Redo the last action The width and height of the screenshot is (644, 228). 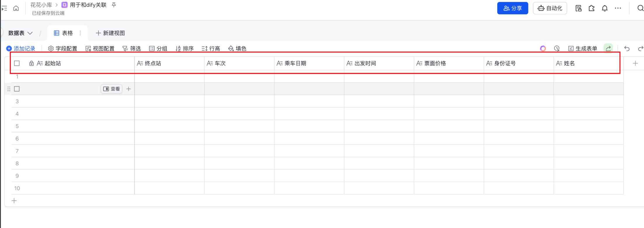pyautogui.click(x=640, y=48)
